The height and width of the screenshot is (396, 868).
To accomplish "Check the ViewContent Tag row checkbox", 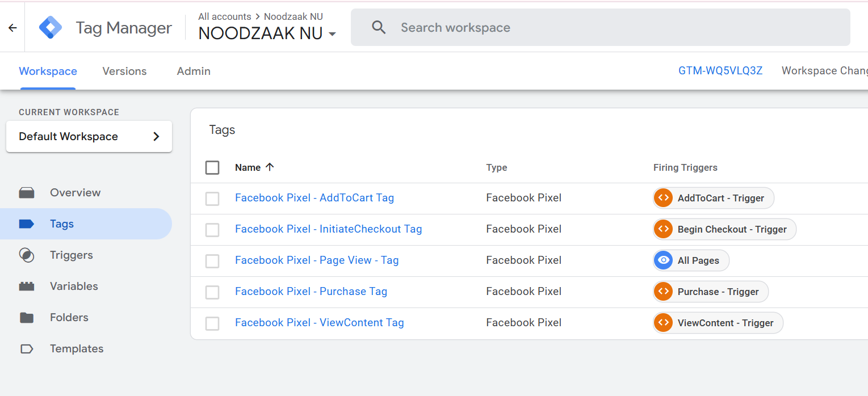I will pos(212,323).
